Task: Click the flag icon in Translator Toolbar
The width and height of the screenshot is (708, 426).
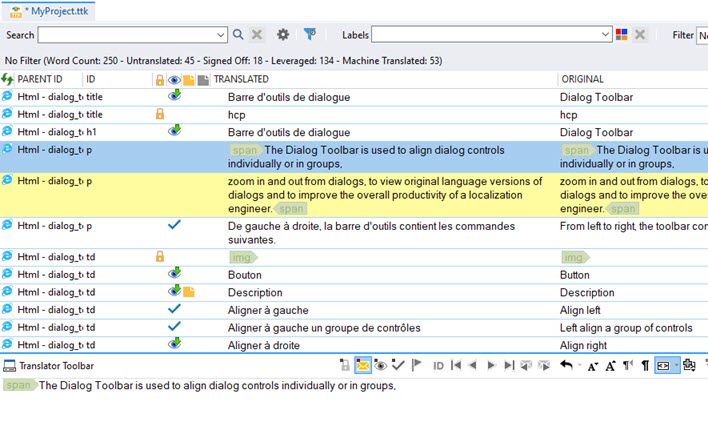Action: [x=417, y=366]
